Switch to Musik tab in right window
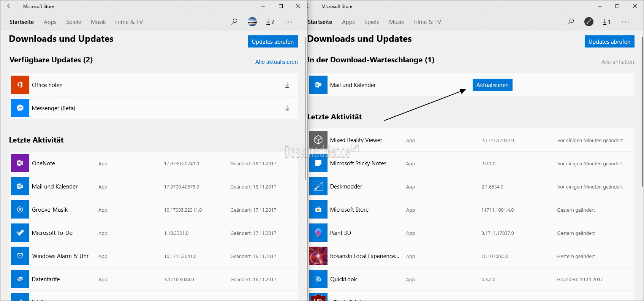 click(x=397, y=22)
